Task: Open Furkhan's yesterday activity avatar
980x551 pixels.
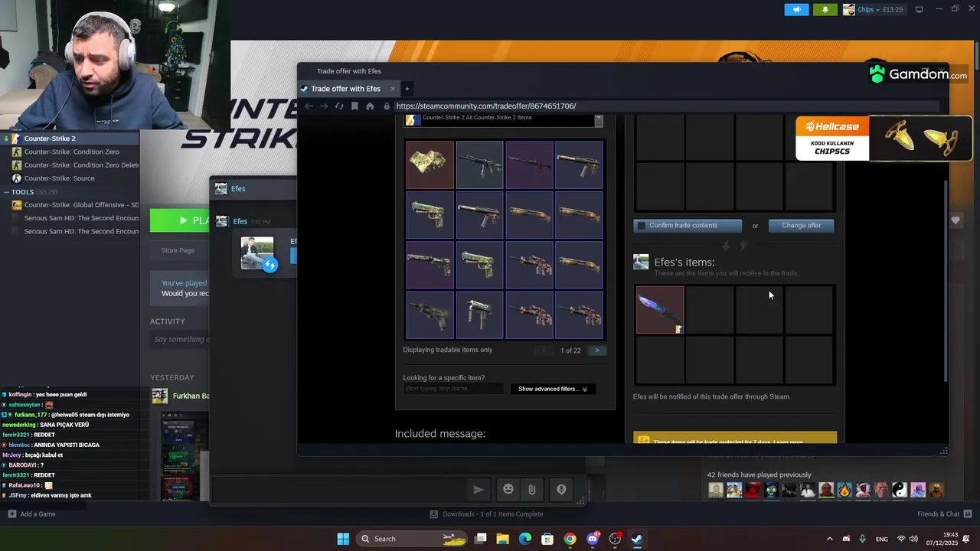Action: pos(160,396)
